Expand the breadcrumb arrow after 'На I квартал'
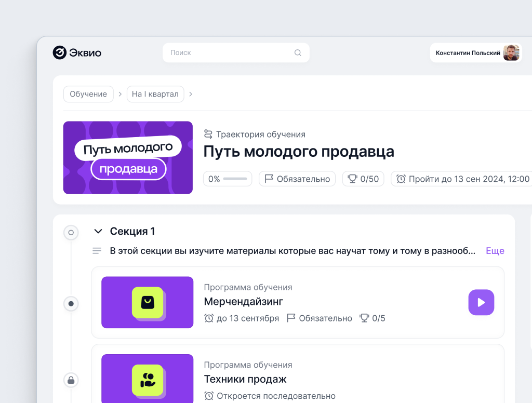Screen dimensions: 532x403 click(x=191, y=94)
